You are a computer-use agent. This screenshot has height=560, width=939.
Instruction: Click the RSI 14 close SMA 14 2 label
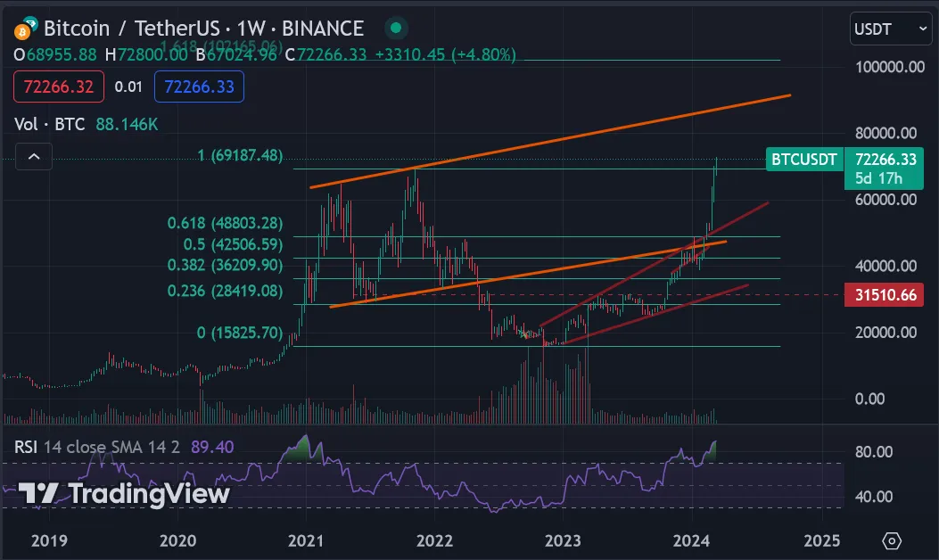(97, 447)
